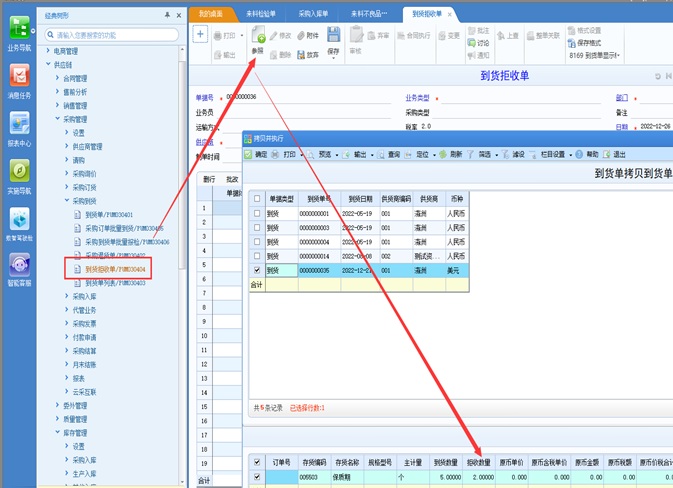Screen dimensions: 673x488
Task: Open 到货单列表/PUM030403 in the tree
Action: (115, 283)
